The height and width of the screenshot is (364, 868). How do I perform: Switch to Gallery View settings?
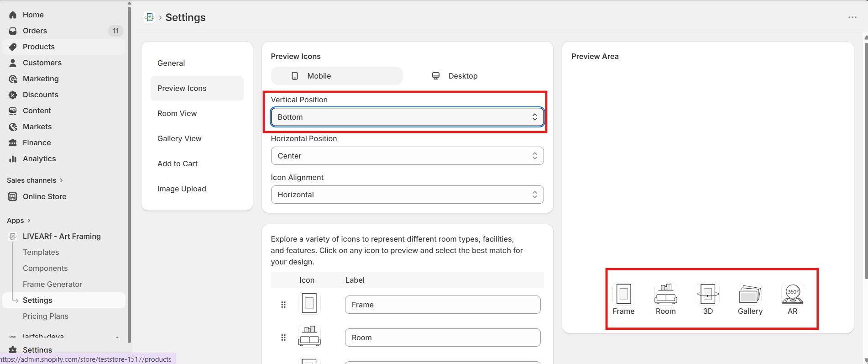tap(197, 138)
